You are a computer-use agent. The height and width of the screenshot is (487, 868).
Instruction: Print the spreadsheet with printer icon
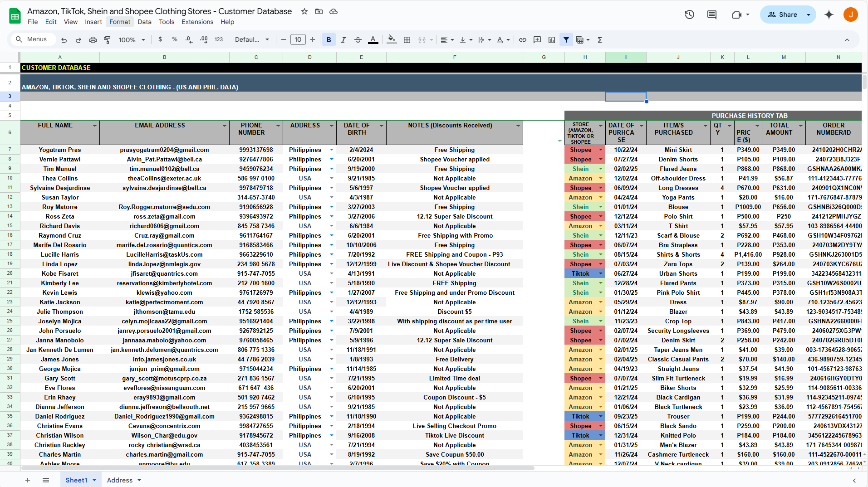[x=93, y=40]
